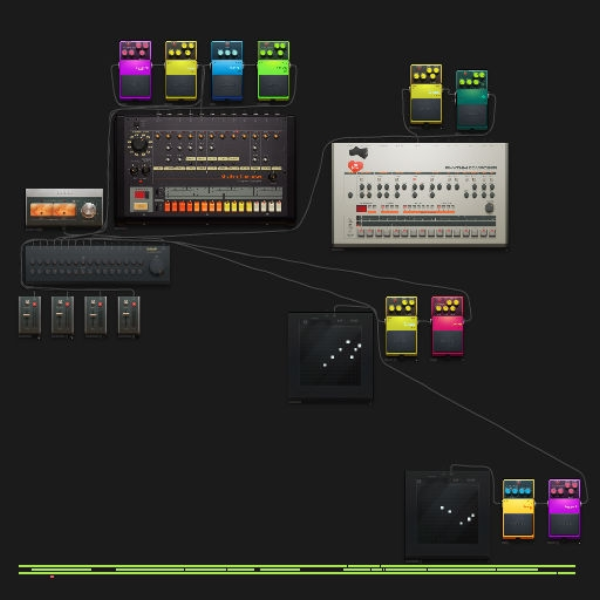Screen dimensions: 600x600
Task: Click the amber button below the 808 red button
Action: (x=140, y=206)
